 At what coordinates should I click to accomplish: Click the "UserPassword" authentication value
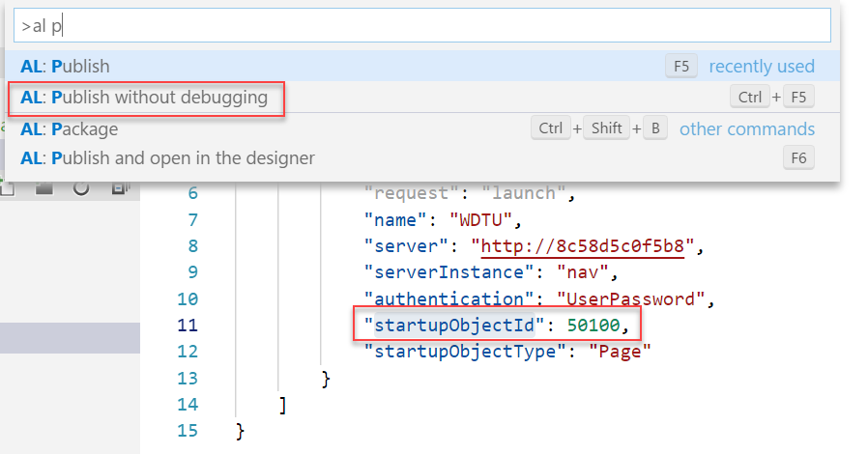tap(630, 299)
